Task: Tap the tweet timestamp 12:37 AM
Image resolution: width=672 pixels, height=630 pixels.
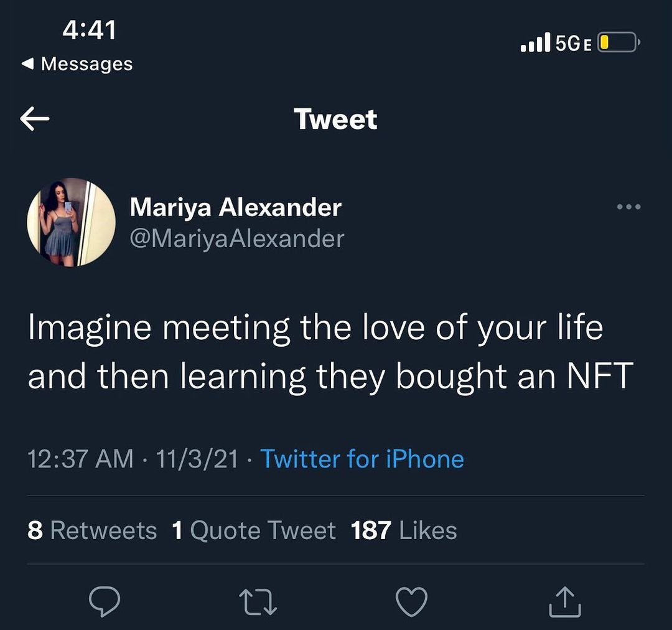Action: pos(80,459)
